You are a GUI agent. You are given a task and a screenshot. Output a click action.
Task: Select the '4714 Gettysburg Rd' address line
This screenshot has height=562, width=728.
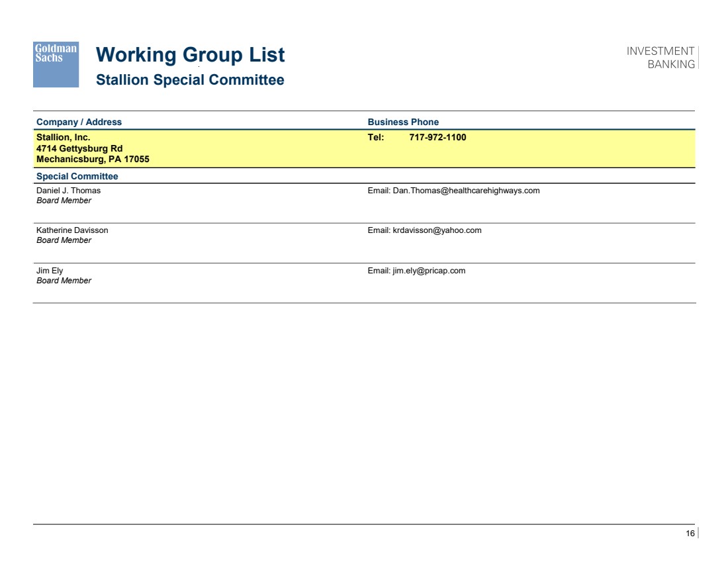click(x=79, y=149)
